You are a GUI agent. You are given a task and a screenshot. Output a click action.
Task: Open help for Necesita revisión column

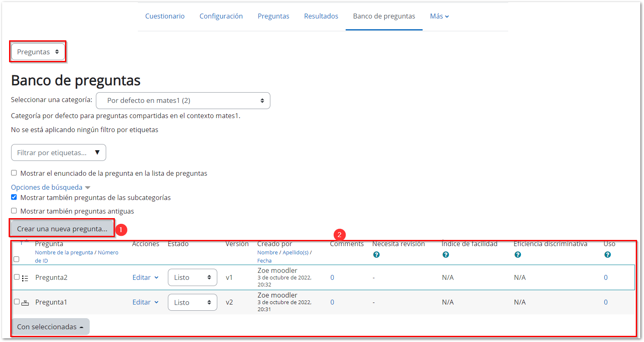click(x=376, y=255)
